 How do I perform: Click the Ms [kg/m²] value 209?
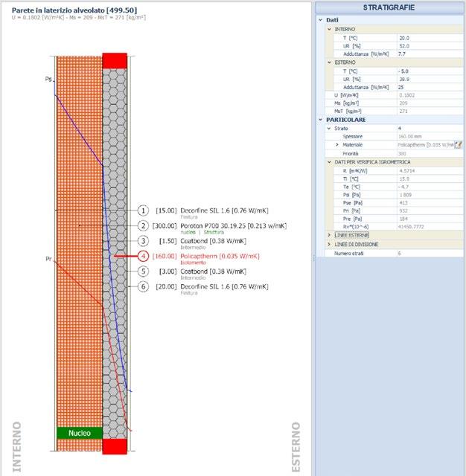[430, 103]
